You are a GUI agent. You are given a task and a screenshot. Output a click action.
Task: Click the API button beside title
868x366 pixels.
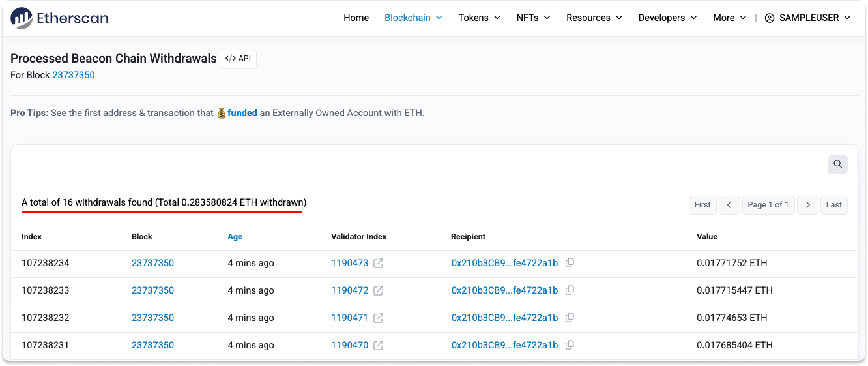click(238, 59)
